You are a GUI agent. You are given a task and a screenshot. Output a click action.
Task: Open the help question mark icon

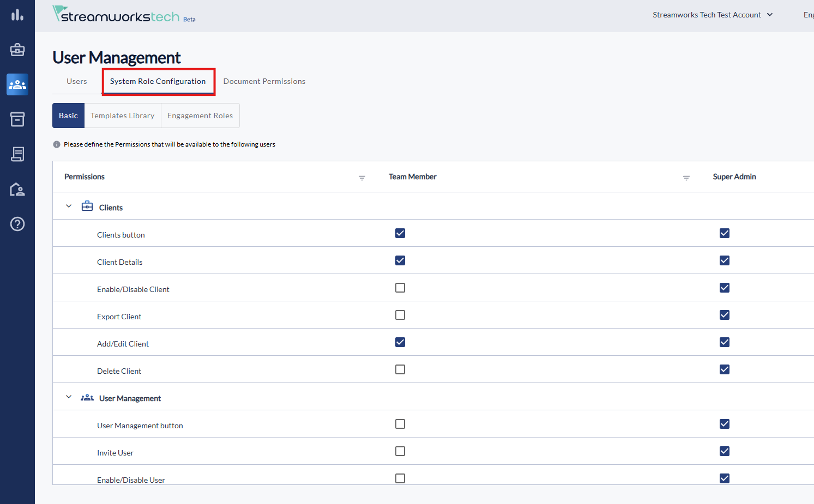(x=17, y=224)
